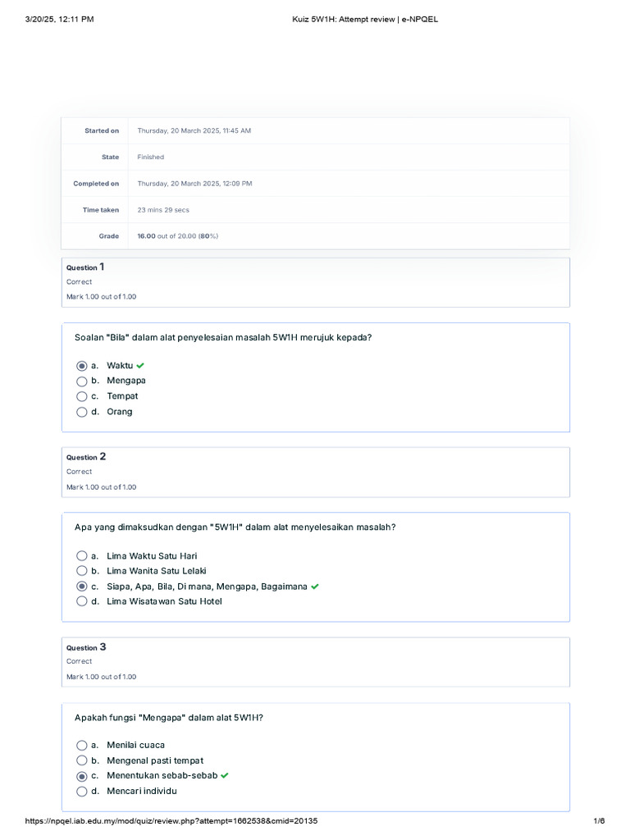
Task: Select radio option a. Waktu
Action: [x=82, y=366]
